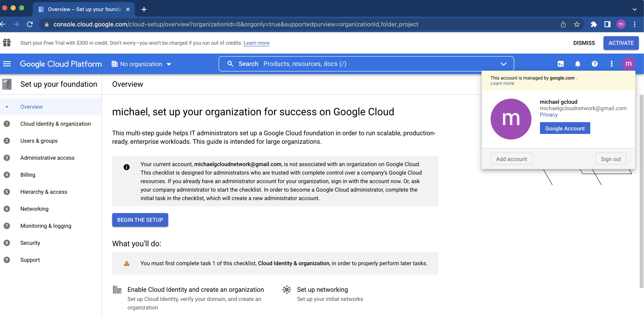Open a new browser tab
Image resolution: width=644 pixels, height=316 pixels.
click(144, 10)
